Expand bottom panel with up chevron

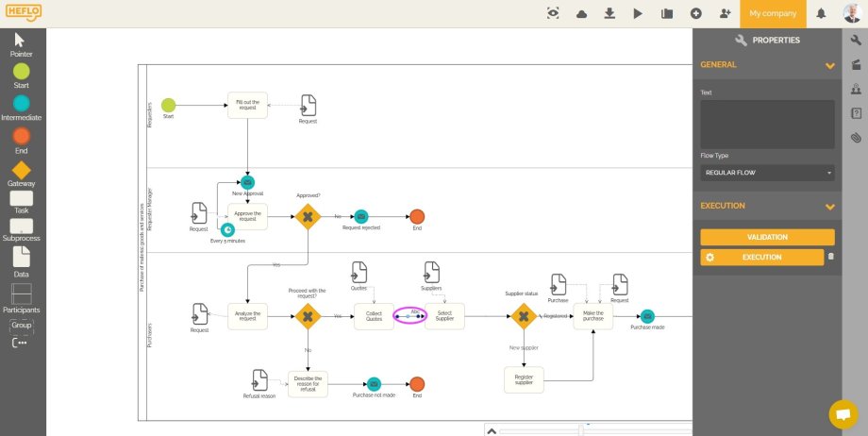click(x=492, y=430)
